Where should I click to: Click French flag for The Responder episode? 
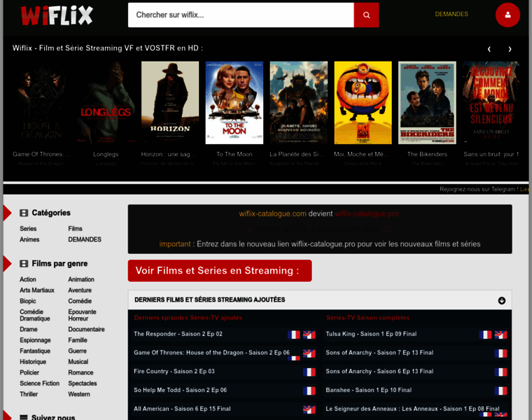(293, 335)
